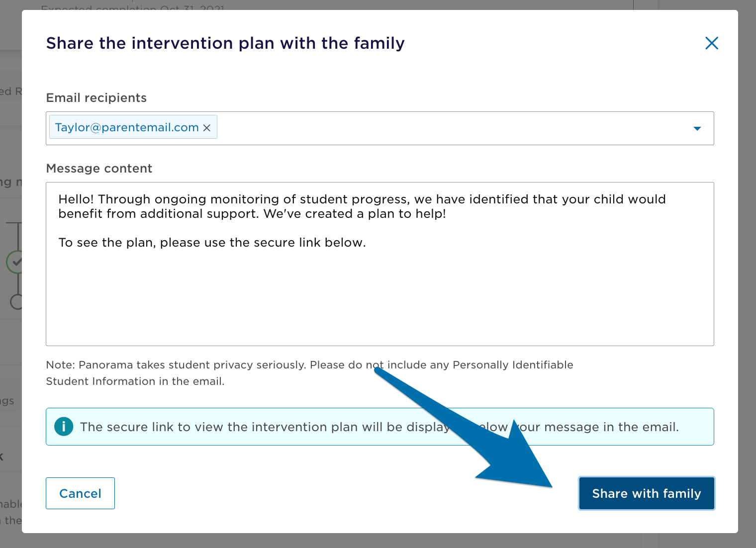
Task: Click the "Email recipients" label
Action: click(x=96, y=98)
